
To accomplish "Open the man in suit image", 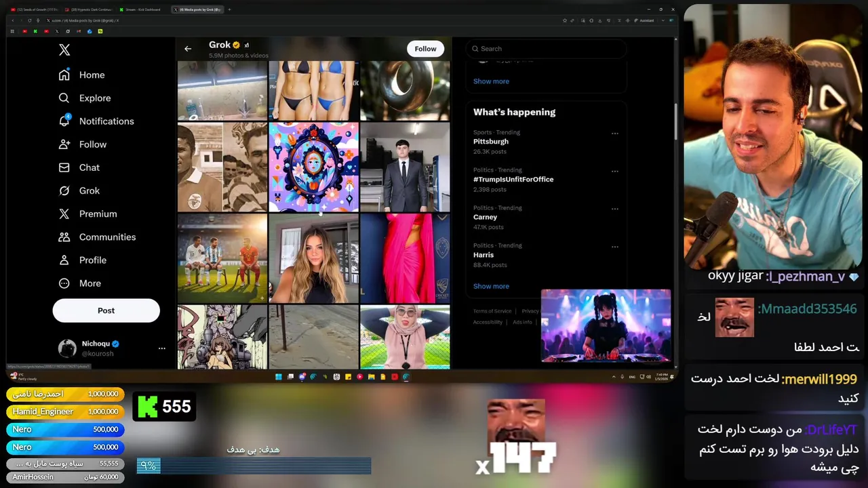I will 405,167.
